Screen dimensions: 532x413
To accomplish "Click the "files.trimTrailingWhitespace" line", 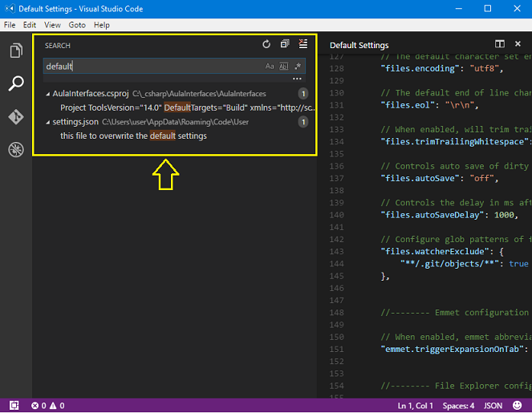I will coord(456,142).
